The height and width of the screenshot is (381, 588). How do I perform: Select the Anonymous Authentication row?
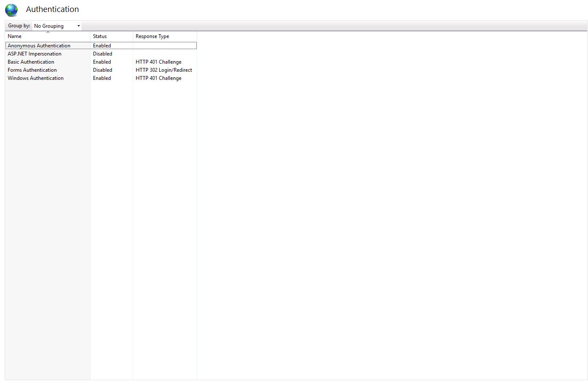click(101, 46)
